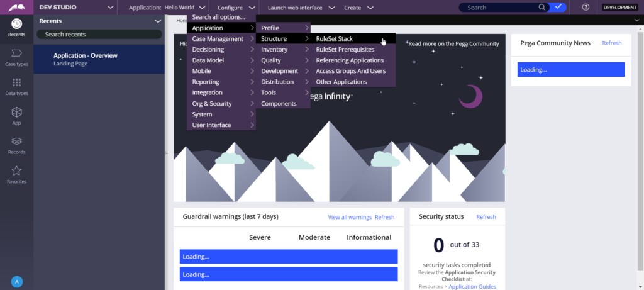Choose Referencing Applications menu item
Image resolution: width=644 pixels, height=290 pixels.
click(x=353, y=60)
